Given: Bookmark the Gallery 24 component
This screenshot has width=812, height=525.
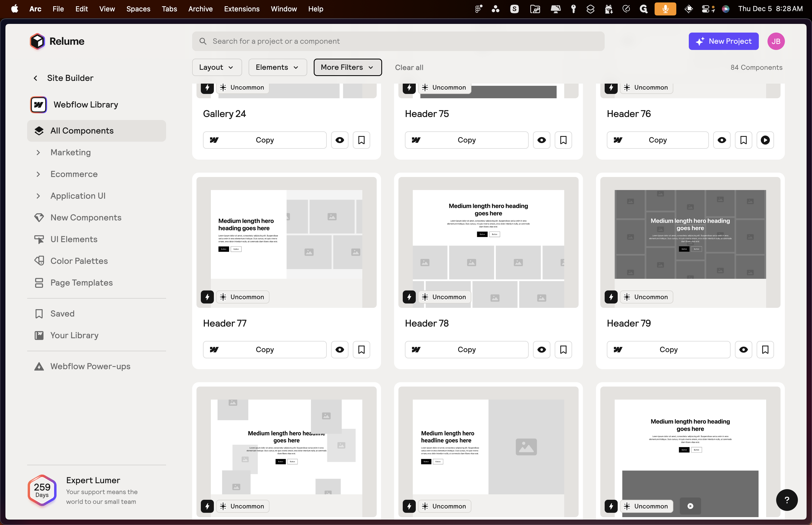Looking at the screenshot, I should [361, 140].
